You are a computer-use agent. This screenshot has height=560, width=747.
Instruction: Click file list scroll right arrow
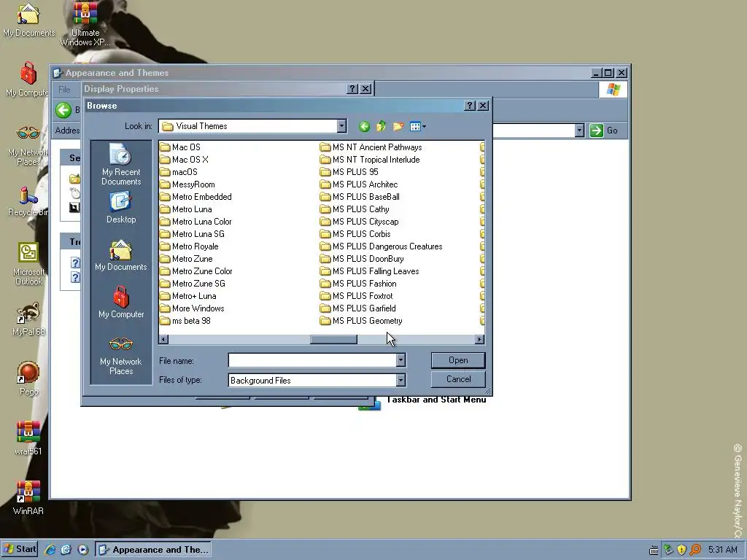click(x=479, y=339)
